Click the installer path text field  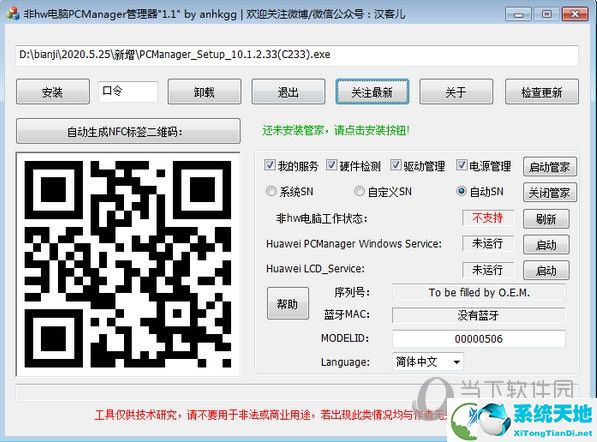297,55
